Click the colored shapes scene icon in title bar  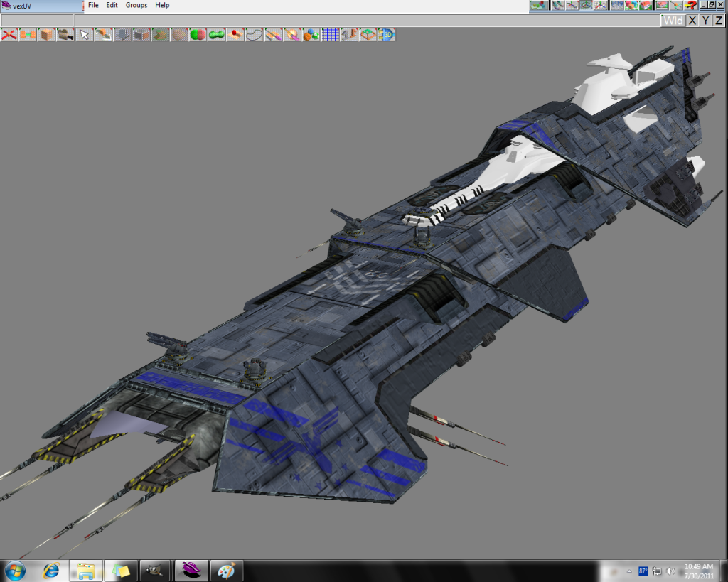[x=539, y=5]
